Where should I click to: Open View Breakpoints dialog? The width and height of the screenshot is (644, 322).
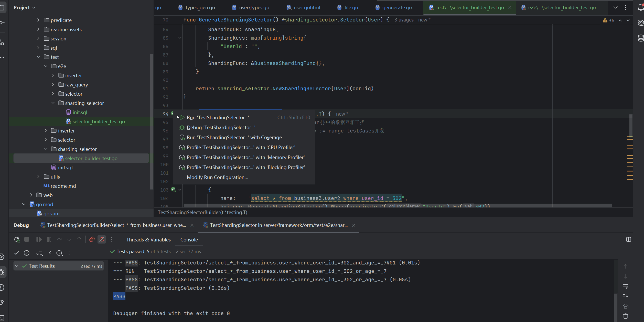(92, 239)
